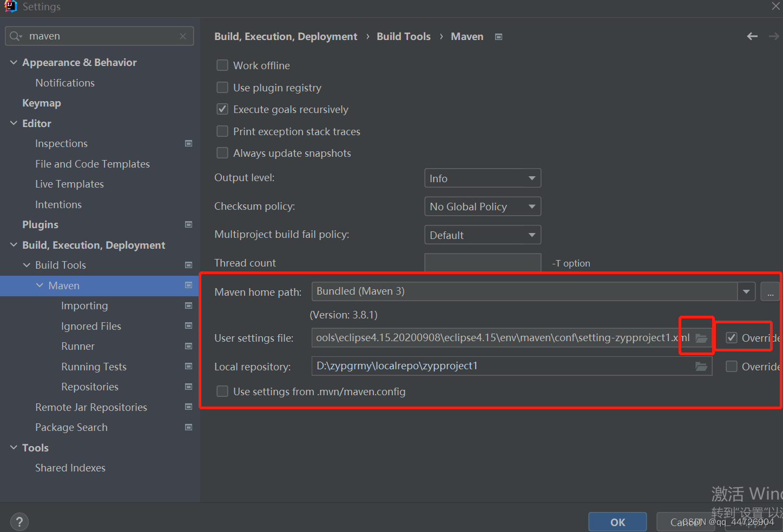Click the search magnifier icon
Screen dimensions: 783x532
(15, 36)
